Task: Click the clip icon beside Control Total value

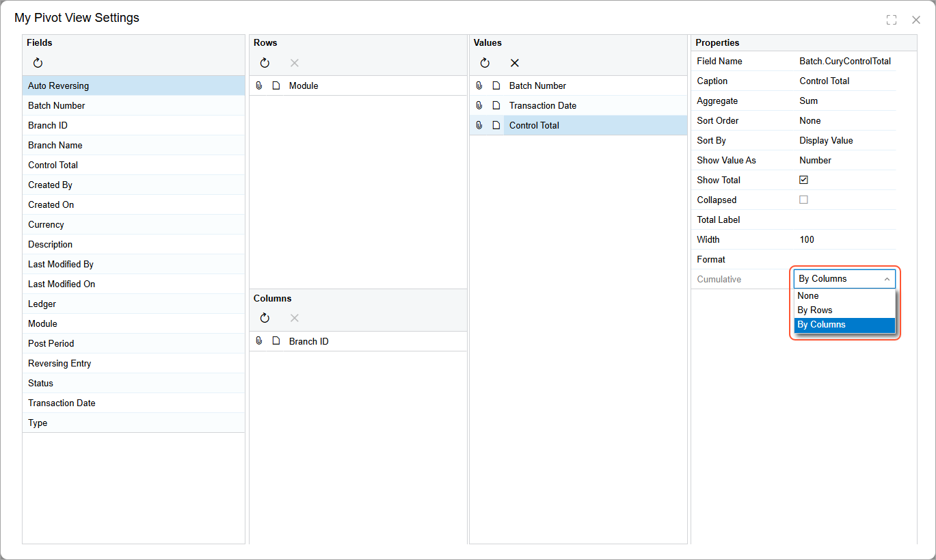Action: [x=479, y=125]
